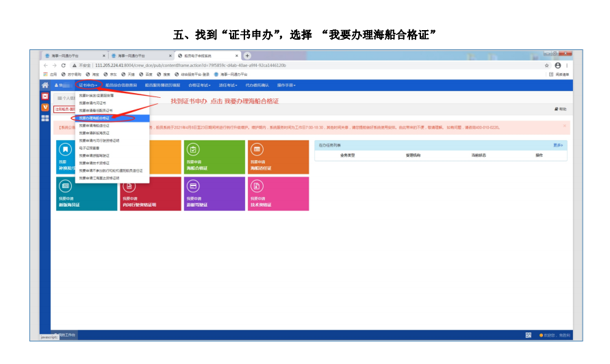Screen dimensions: 610x364
Task: Reload the page with refresh icon
Action: pos(64,65)
